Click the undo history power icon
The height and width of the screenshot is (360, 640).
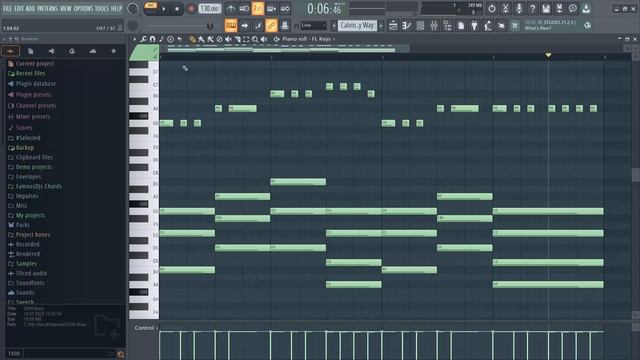[x=492, y=9]
